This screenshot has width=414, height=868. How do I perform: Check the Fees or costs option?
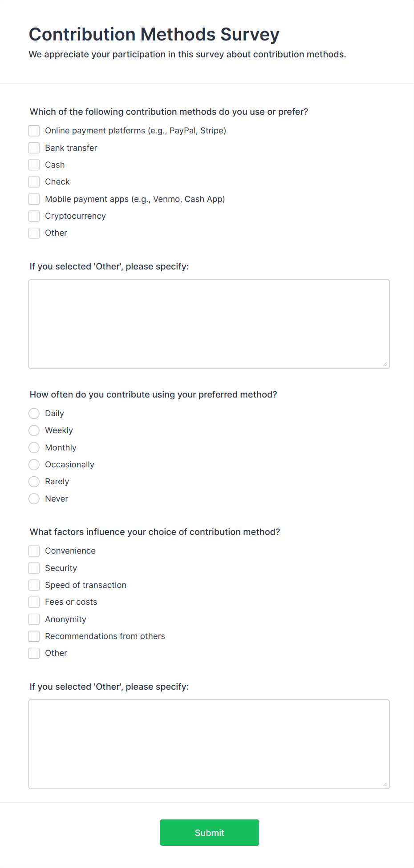point(34,602)
